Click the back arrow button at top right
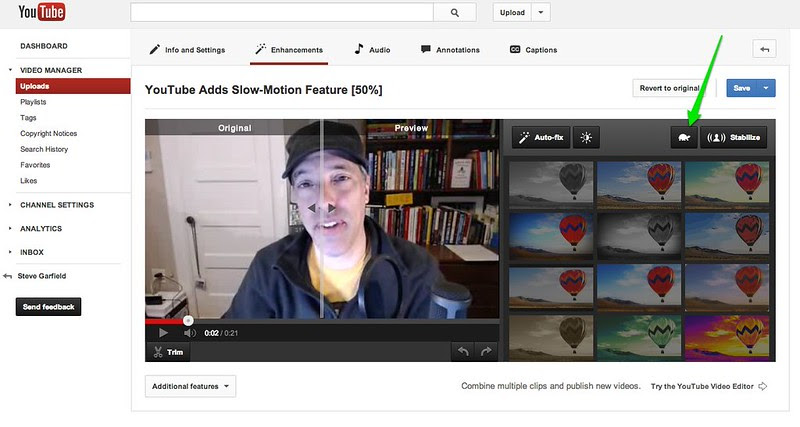The height and width of the screenshot is (427, 800). pyautogui.click(x=764, y=49)
